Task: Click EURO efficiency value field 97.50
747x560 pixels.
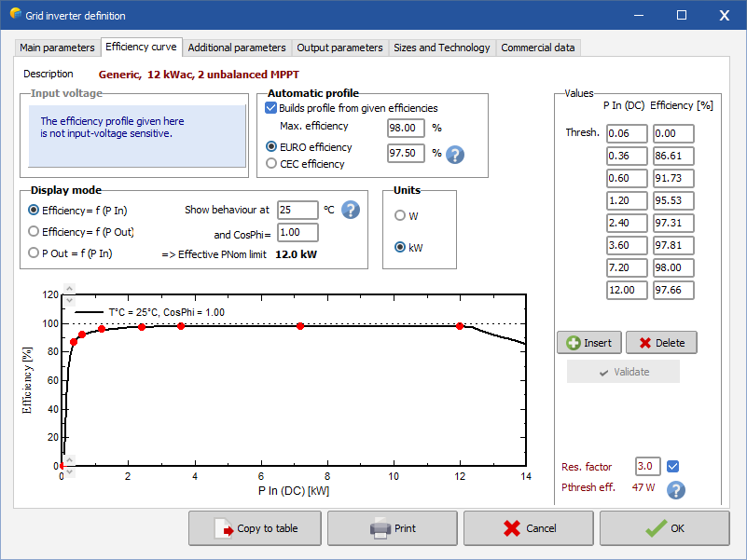Action: coord(406,153)
